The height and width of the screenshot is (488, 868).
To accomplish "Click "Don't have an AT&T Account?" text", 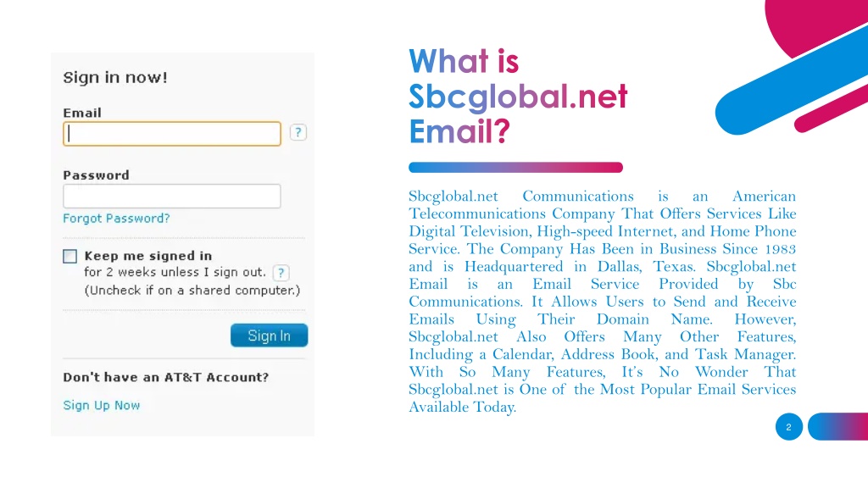I will point(166,377).
